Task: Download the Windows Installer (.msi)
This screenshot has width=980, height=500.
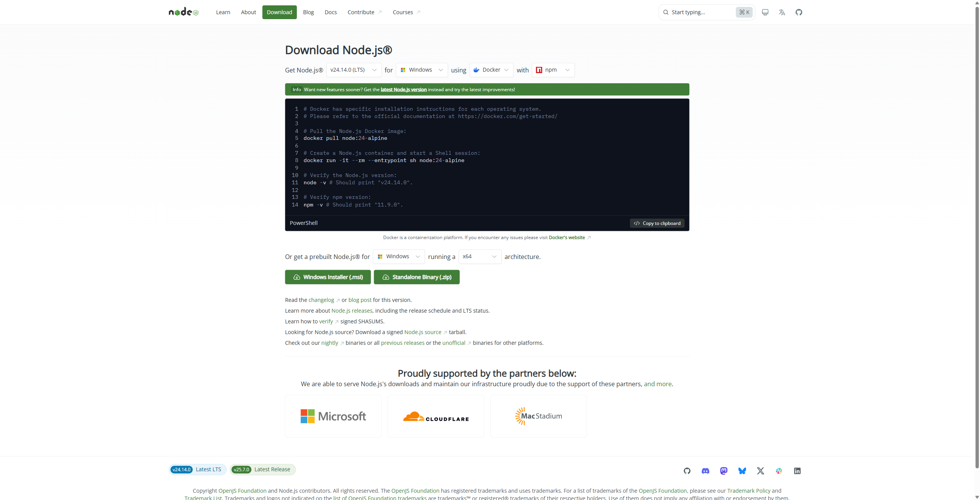Action: coord(327,277)
